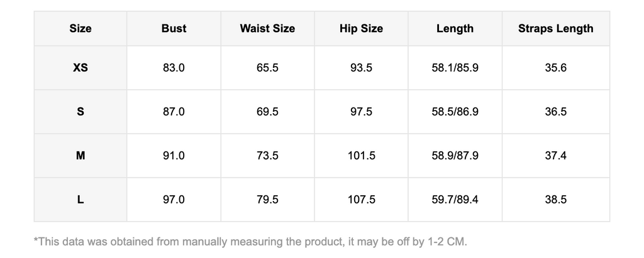This screenshot has width=644, height=258.
Task: Click the Straps Length header
Action: [x=555, y=28]
